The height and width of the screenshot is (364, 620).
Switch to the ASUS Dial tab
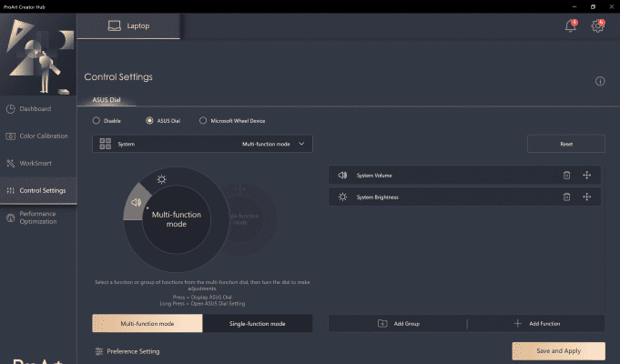click(107, 100)
